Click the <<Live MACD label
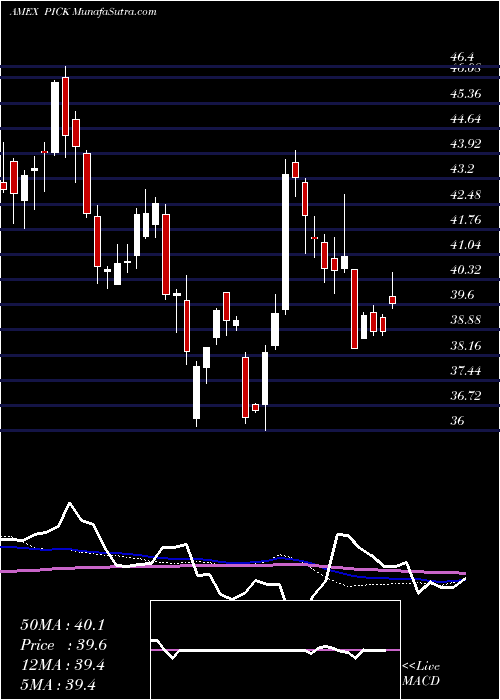Screen dimensions: 500x700 click(421, 673)
